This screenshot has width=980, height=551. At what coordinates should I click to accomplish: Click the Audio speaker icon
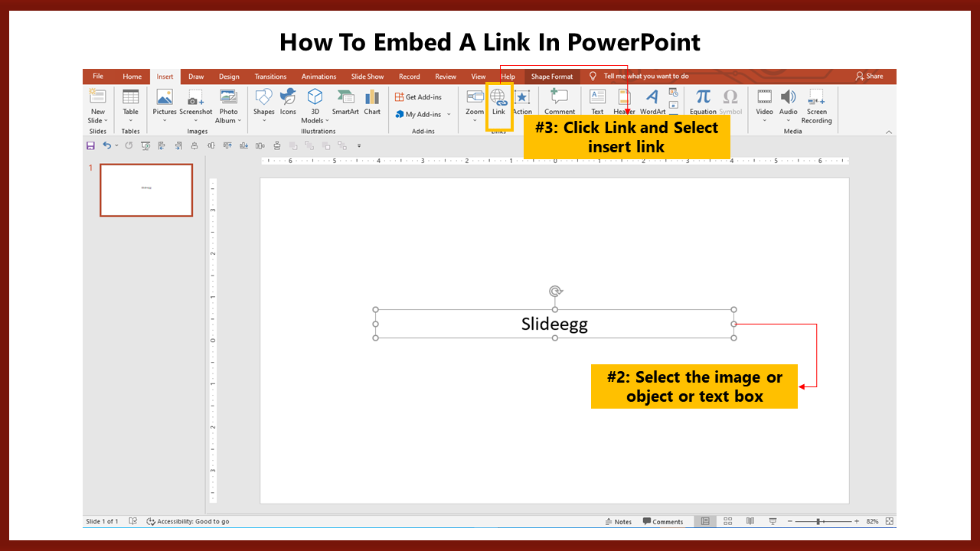pos(788,96)
